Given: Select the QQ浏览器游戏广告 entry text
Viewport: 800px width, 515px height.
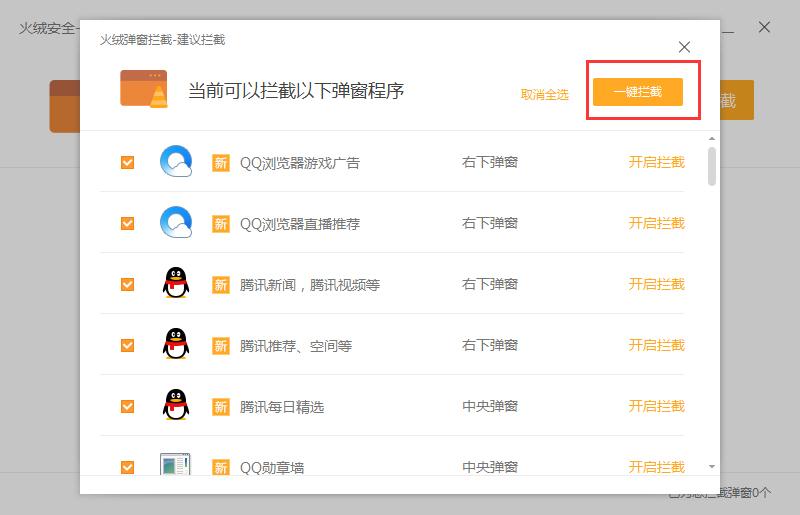Looking at the screenshot, I should (x=300, y=163).
